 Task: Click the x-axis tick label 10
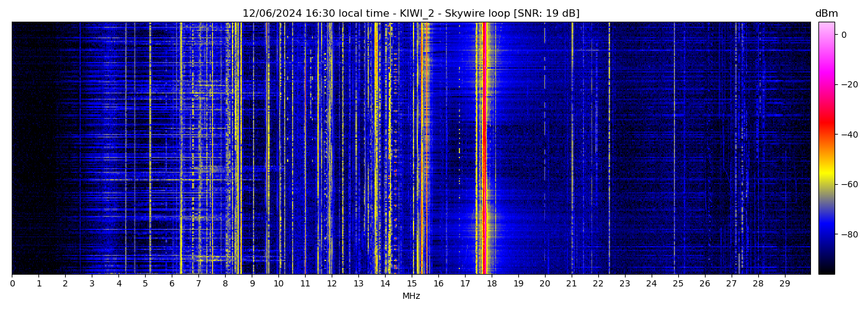(x=278, y=284)
